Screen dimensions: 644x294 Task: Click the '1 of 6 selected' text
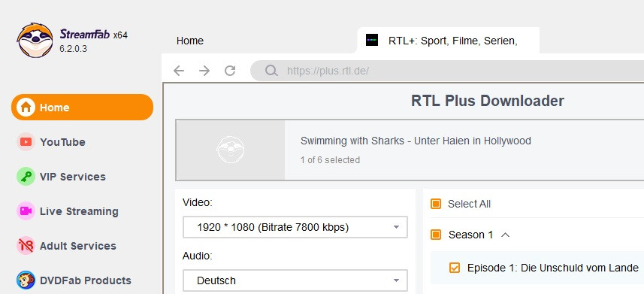click(330, 160)
